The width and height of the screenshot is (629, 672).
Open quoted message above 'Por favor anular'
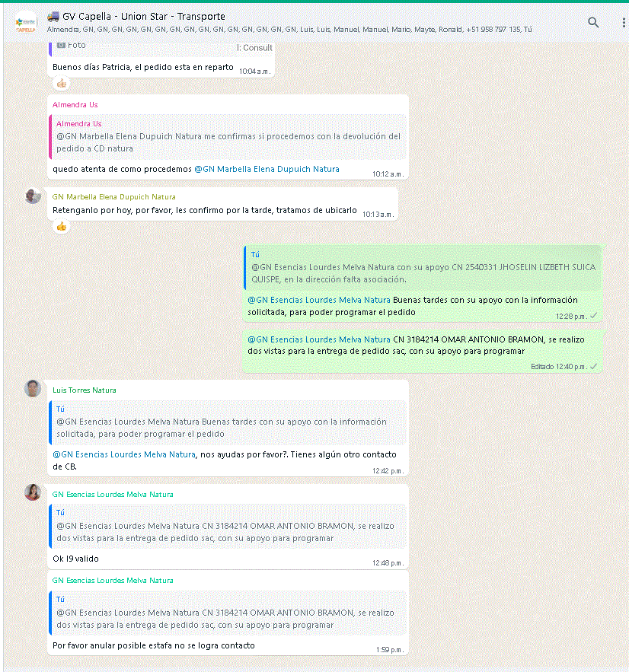pyautogui.click(x=228, y=613)
